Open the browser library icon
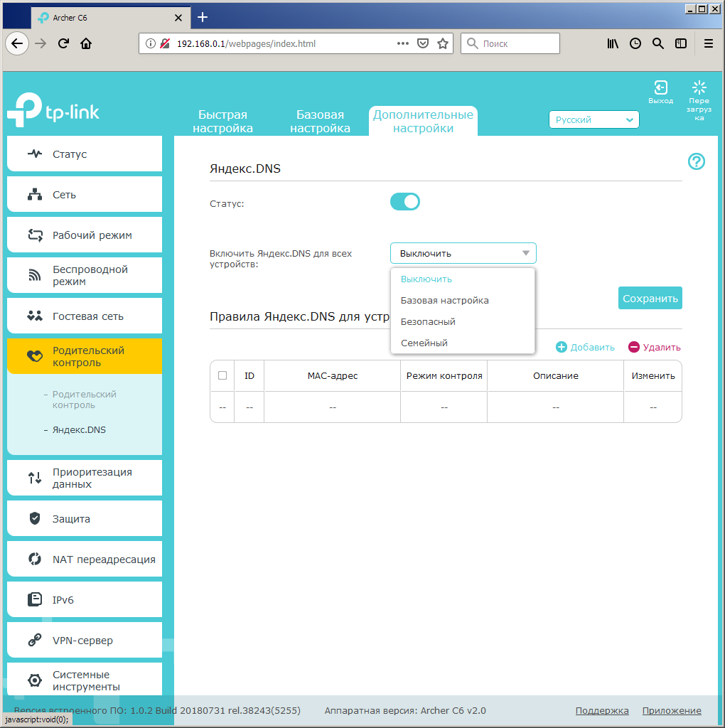Viewport: 725px width, 728px height. [x=613, y=43]
